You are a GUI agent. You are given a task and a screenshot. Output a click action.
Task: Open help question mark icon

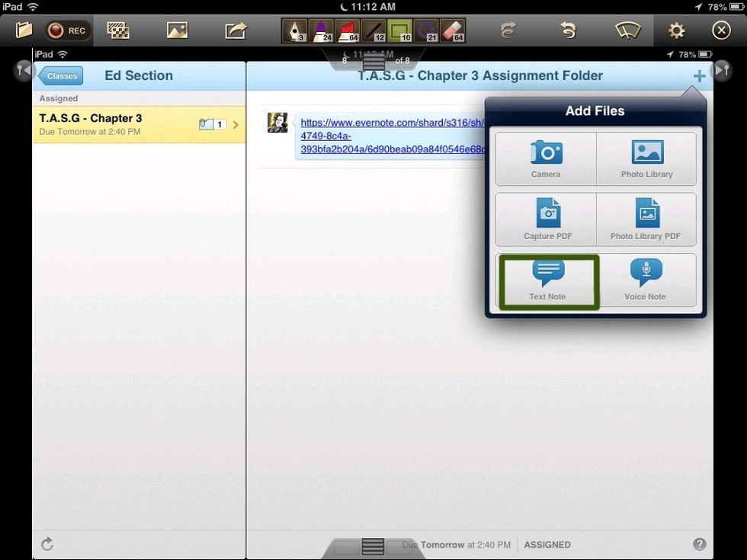coord(699,544)
